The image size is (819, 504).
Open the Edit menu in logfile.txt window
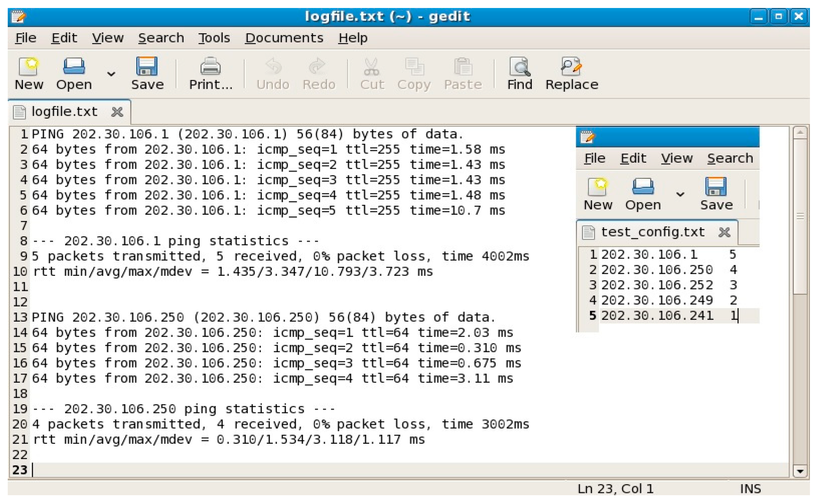click(x=64, y=38)
